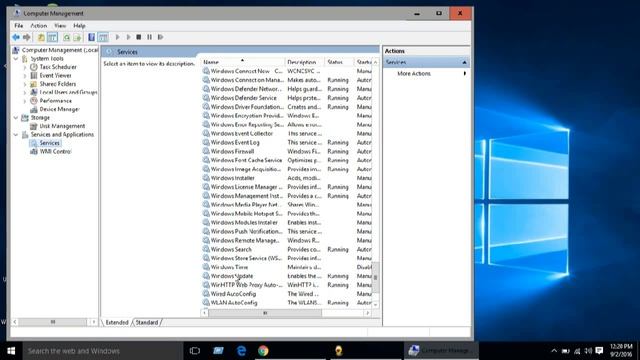Click the volume icon in system tray

pyautogui.click(x=588, y=351)
